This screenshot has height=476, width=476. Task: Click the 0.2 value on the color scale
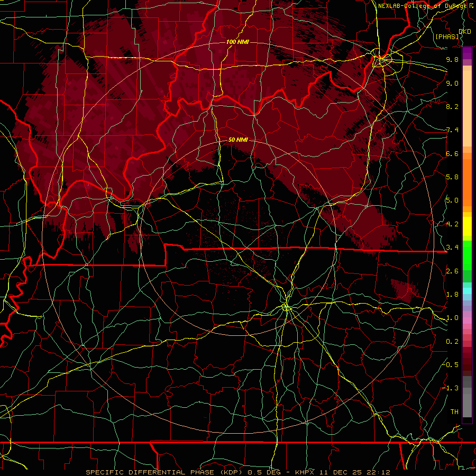coord(452,342)
